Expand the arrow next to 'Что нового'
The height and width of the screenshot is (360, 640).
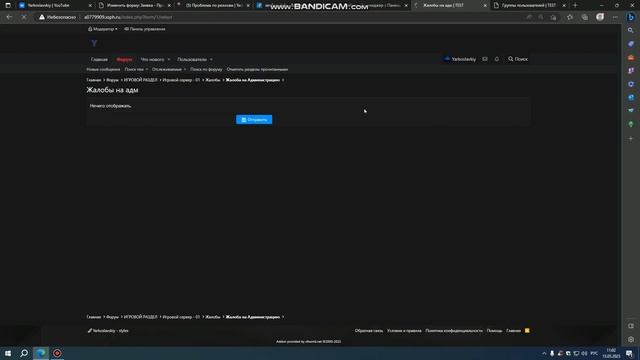click(169, 60)
